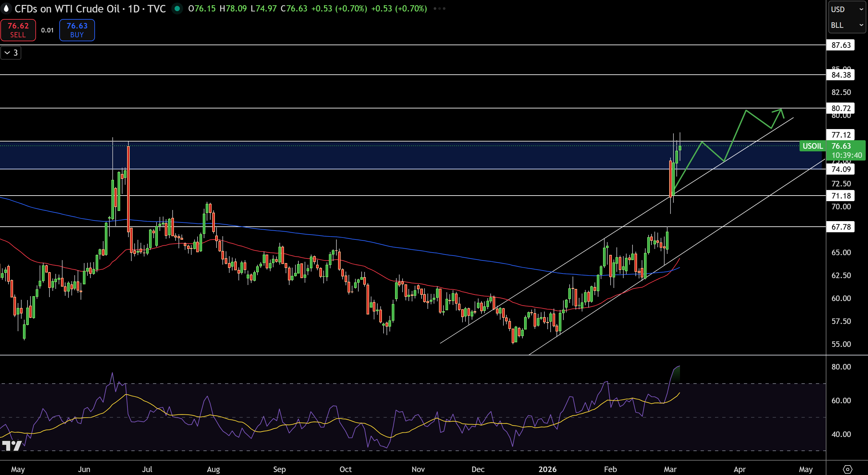868x475 pixels.
Task: Click the 62.50 price scale label
Action: point(841,275)
